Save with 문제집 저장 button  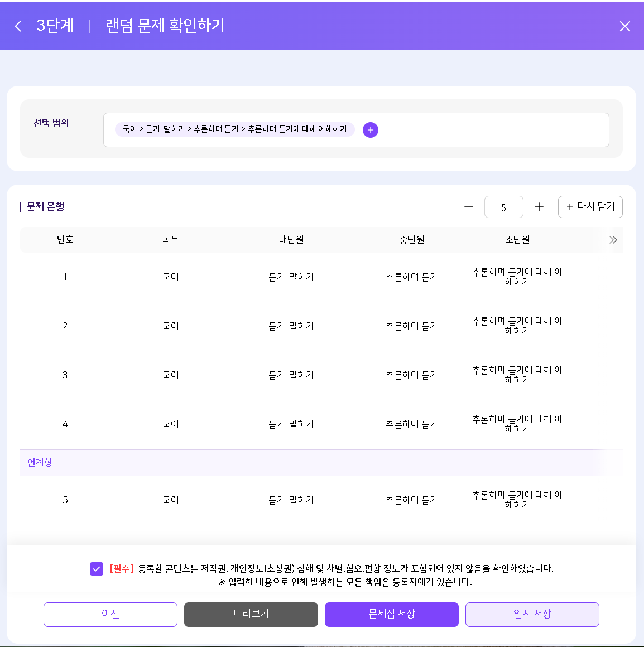point(391,615)
